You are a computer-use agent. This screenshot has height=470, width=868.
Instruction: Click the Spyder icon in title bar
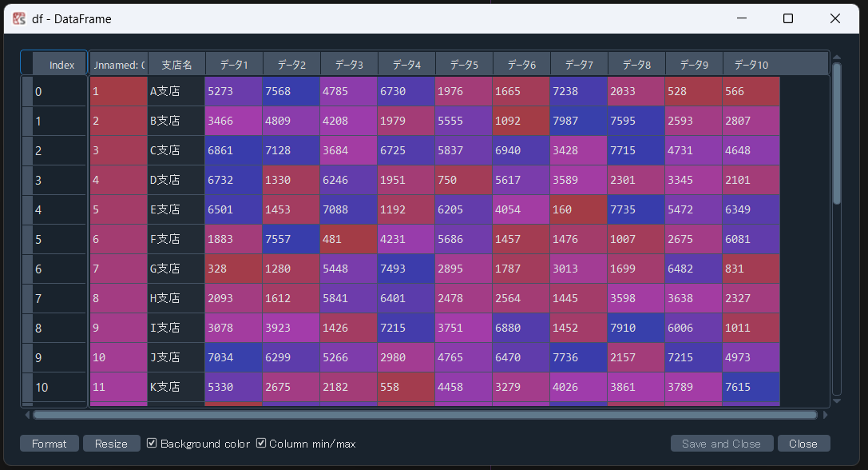19,18
